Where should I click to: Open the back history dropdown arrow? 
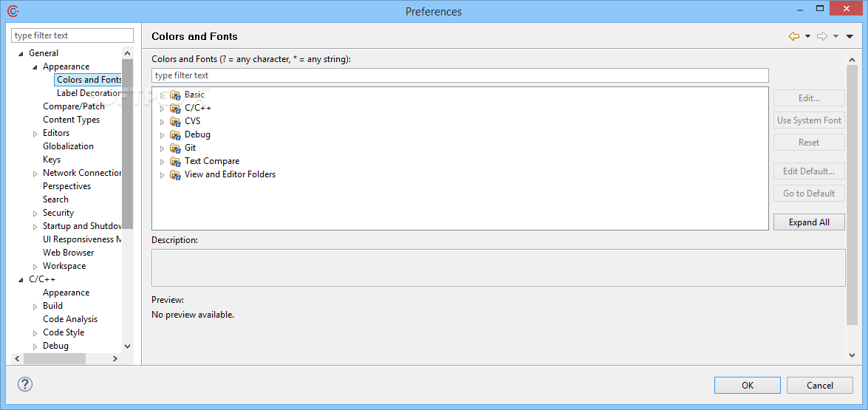[x=807, y=36]
